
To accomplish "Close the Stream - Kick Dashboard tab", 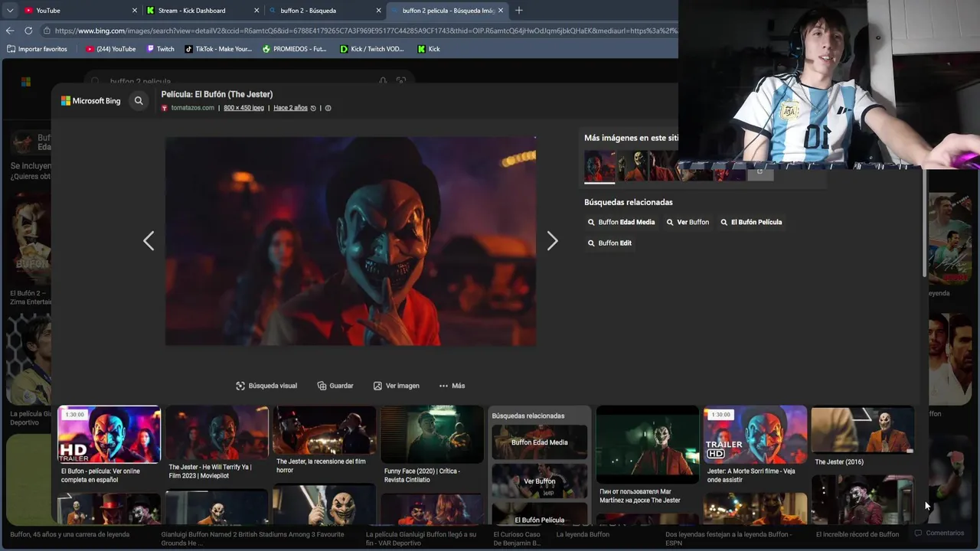I will click(256, 11).
